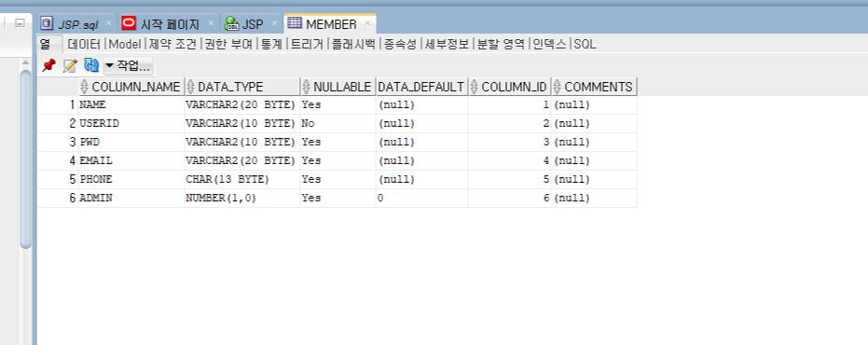The image size is (868, 345).
Task: Select the MEMBER table tab
Action: [x=331, y=24]
